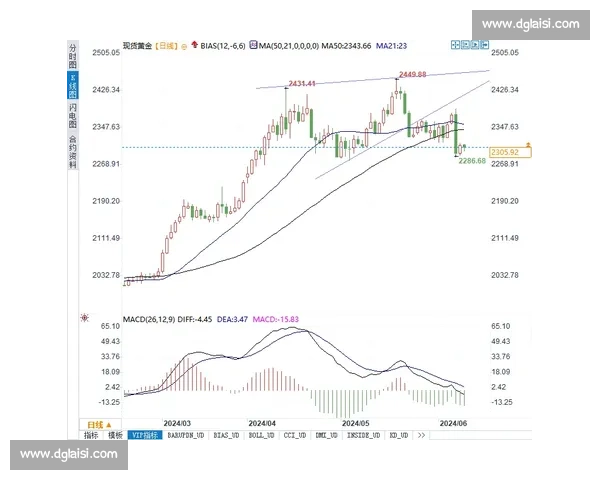
Task: Show the 合约资料 side tab
Action: pyautogui.click(x=72, y=152)
